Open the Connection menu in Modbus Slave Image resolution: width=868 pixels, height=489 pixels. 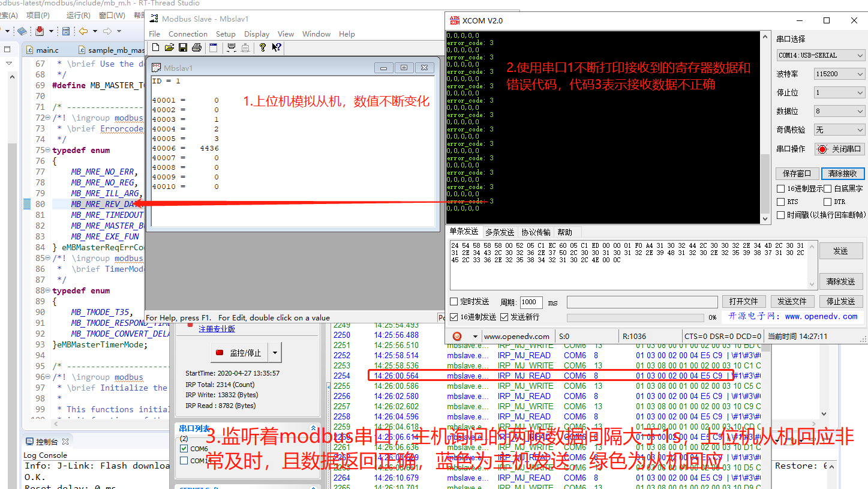(188, 34)
